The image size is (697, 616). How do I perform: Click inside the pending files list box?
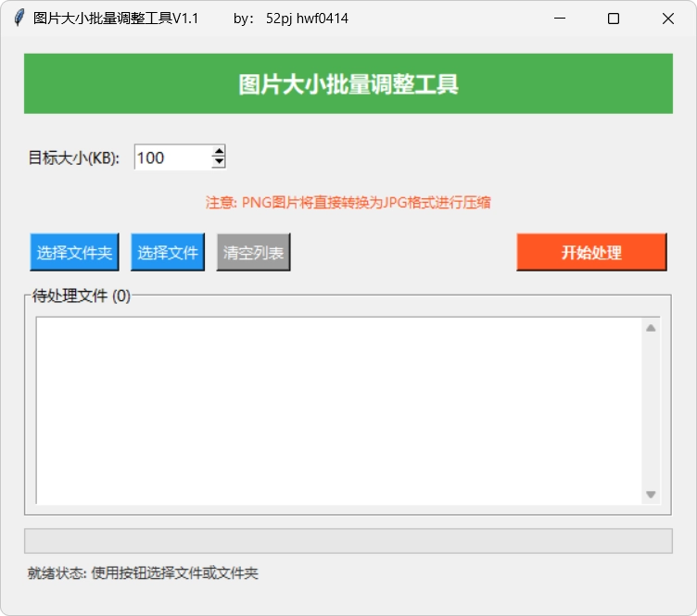click(x=339, y=410)
